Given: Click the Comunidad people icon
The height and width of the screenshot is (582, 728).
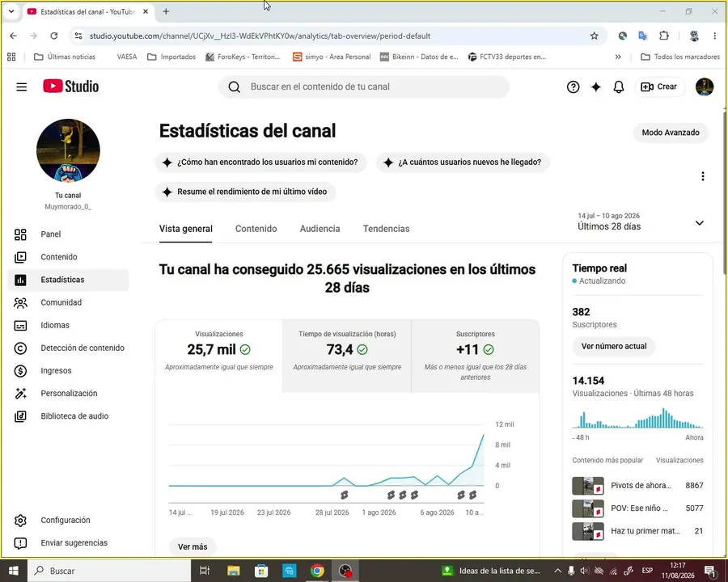Looking at the screenshot, I should click(x=20, y=302).
